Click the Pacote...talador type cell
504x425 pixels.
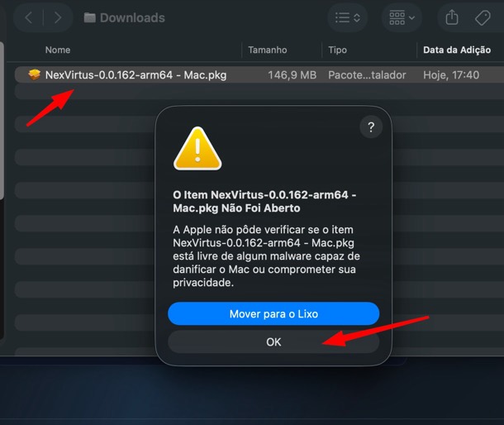click(x=367, y=75)
